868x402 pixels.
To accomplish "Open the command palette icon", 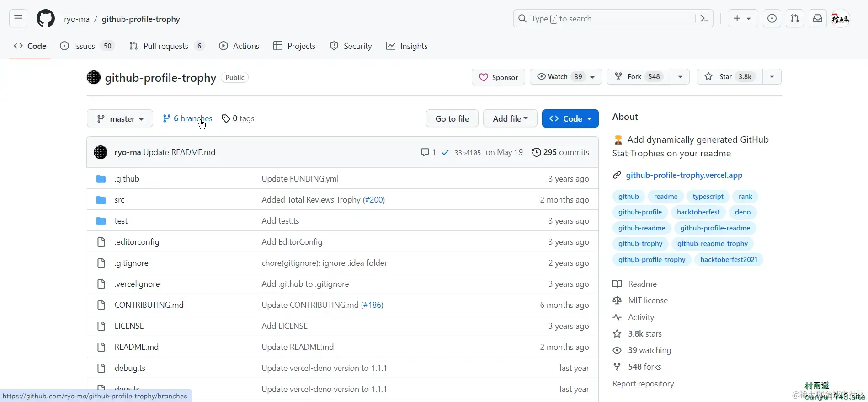I will (x=704, y=19).
